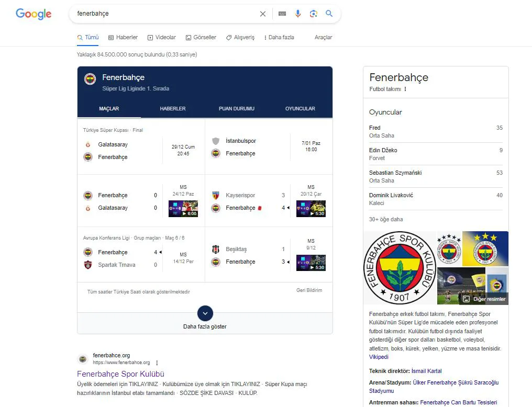Click the Spartak Trnava club logo
The width and height of the screenshot is (532, 407).
[x=88, y=265]
